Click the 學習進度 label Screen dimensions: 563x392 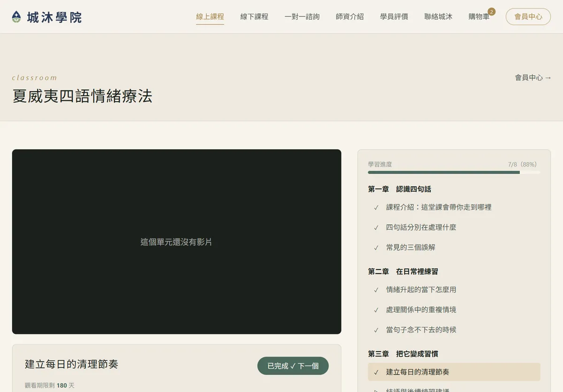(380, 164)
